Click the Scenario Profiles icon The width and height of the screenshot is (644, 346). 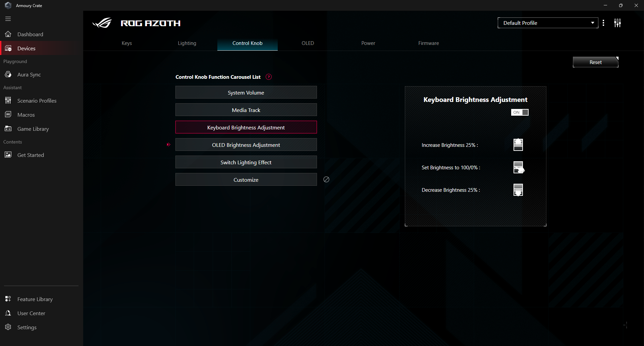pos(8,101)
